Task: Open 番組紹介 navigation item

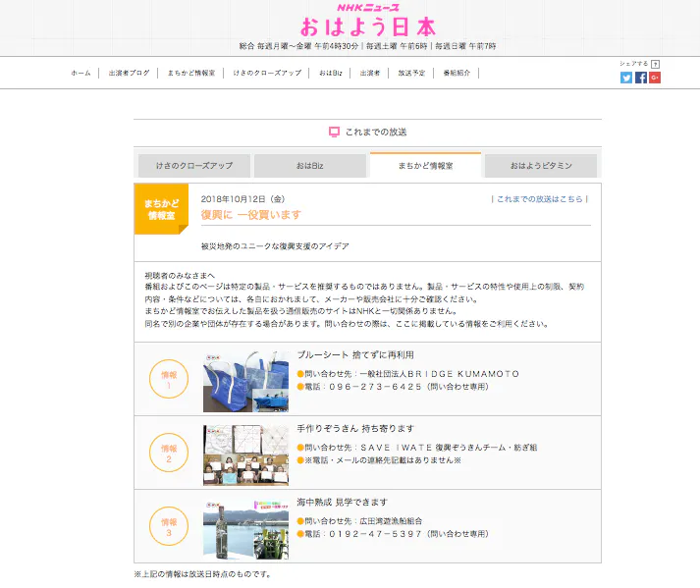Action: (457, 73)
